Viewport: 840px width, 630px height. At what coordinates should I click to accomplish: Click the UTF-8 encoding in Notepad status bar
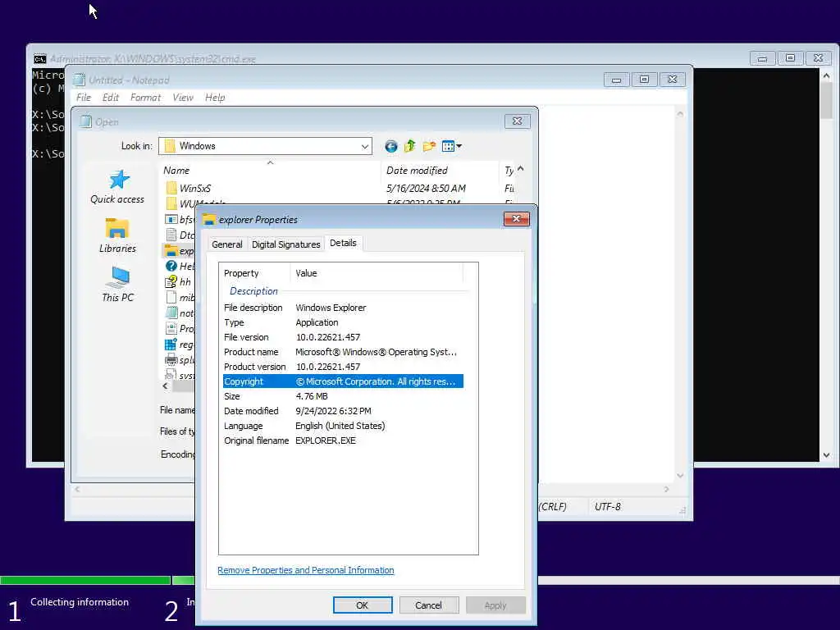click(x=608, y=506)
